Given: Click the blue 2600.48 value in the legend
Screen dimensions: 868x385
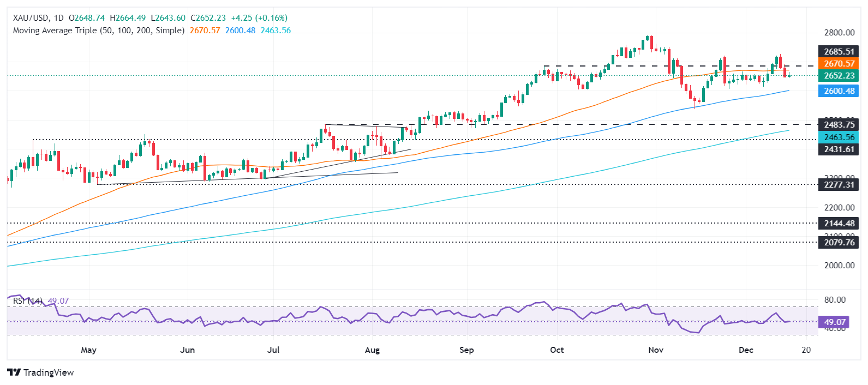Looking at the screenshot, I should coord(240,31).
